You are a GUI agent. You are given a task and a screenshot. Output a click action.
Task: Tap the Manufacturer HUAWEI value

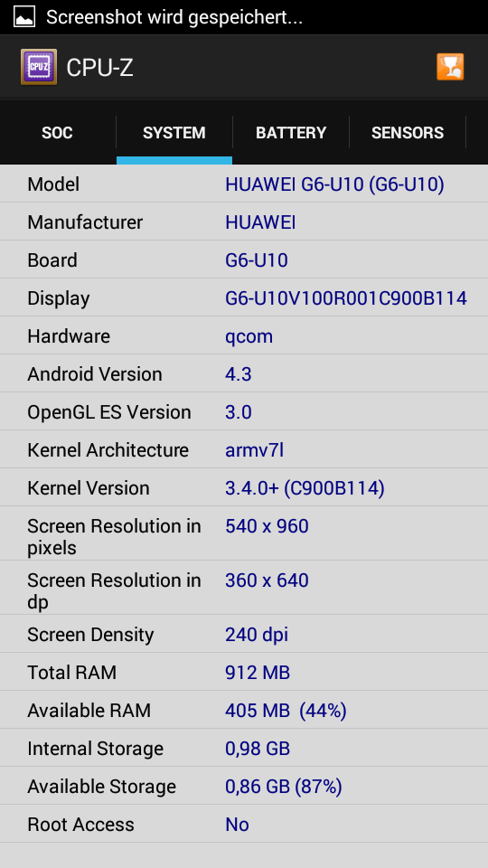(260, 222)
